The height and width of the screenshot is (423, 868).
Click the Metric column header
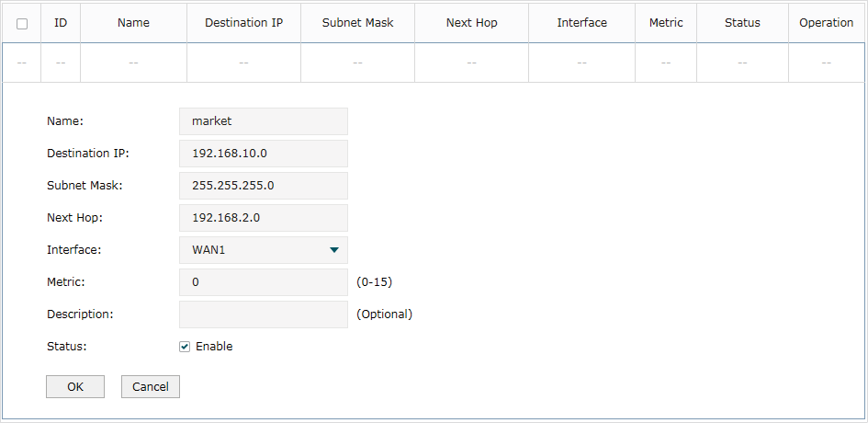click(x=666, y=23)
